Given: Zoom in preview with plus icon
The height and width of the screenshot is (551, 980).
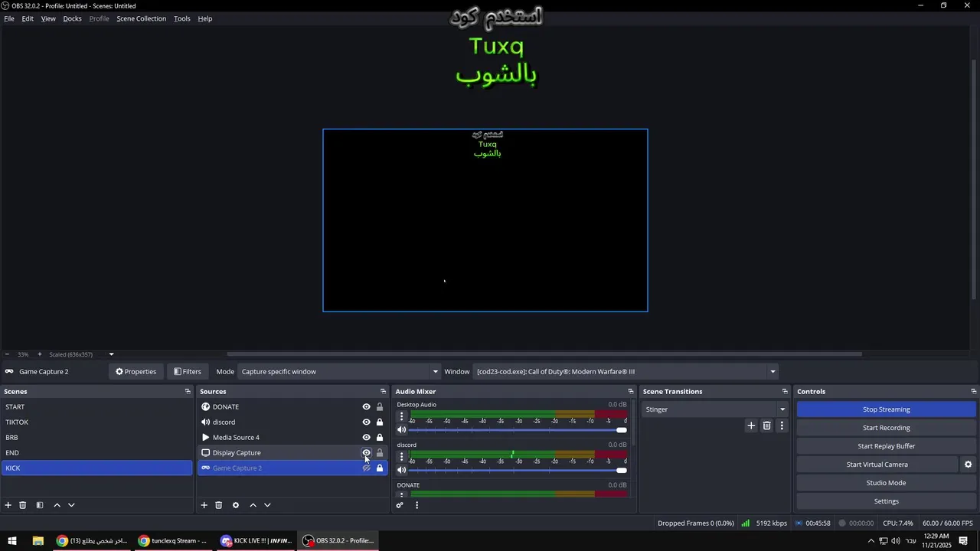Looking at the screenshot, I should 40,354.
